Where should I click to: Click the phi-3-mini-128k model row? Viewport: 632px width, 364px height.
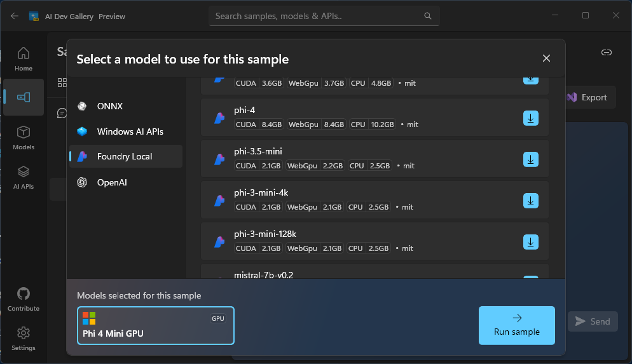(x=374, y=241)
